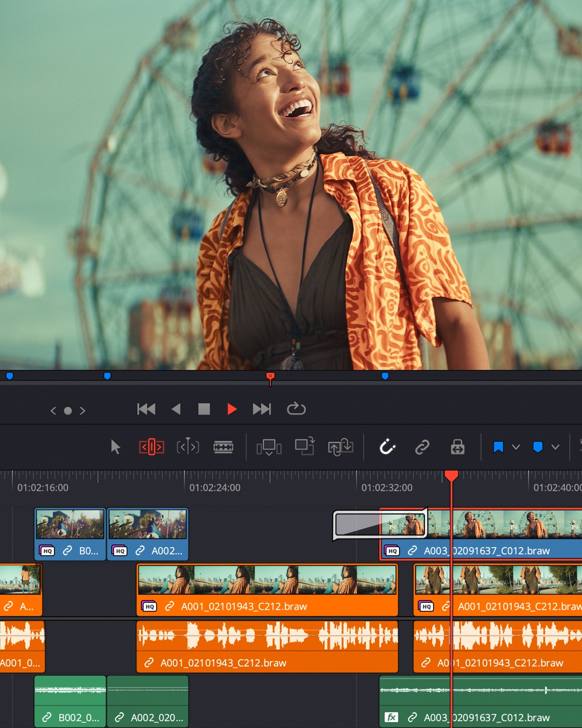Click the Replace Clip icon
The image size is (582, 728).
[340, 447]
